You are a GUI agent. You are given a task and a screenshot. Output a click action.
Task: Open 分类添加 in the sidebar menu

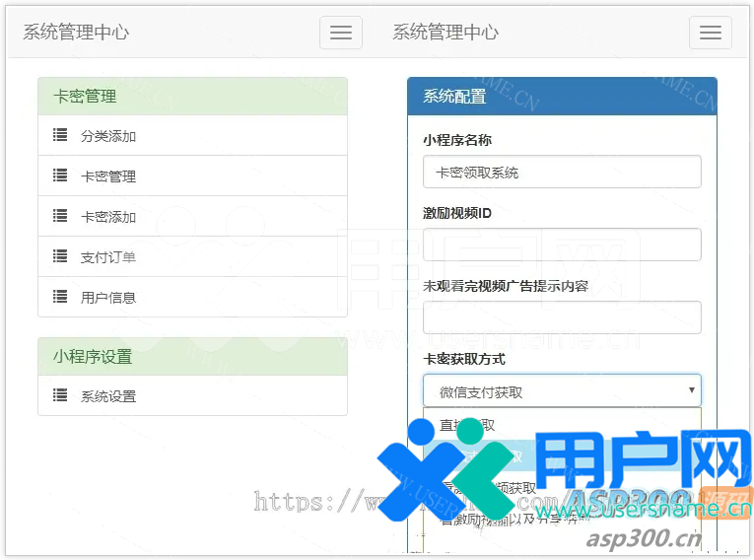[x=108, y=136]
